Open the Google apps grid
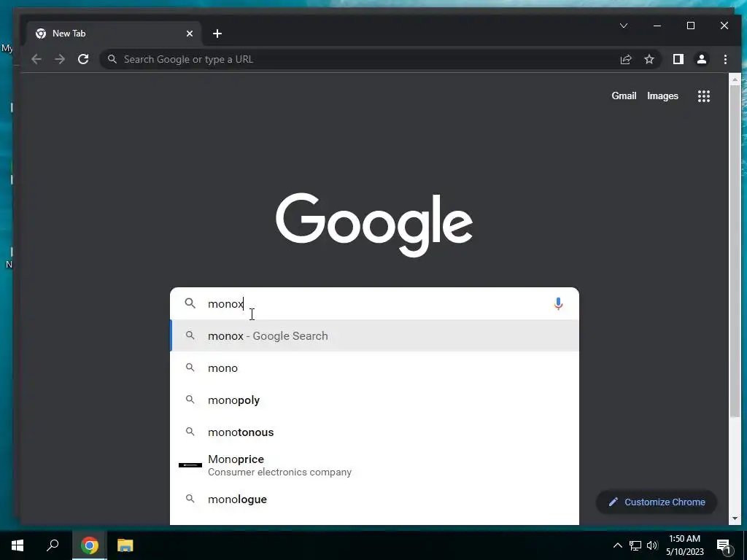This screenshot has height=560, width=747. click(704, 96)
